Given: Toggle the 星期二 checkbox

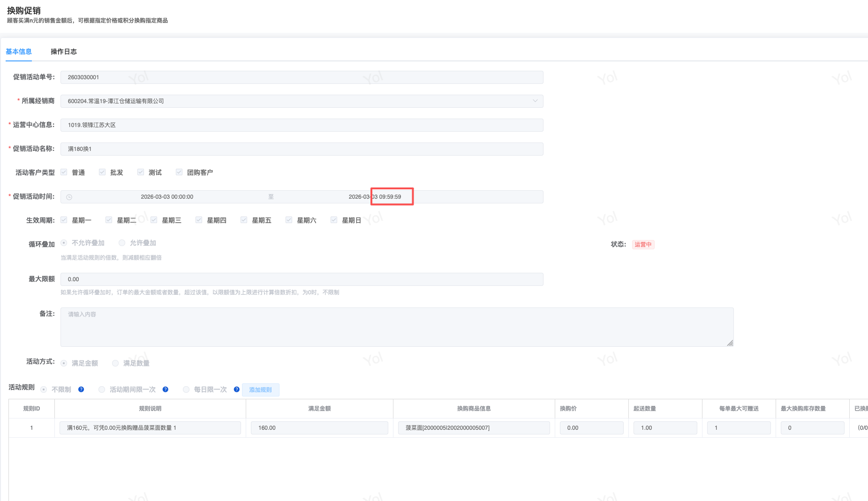Looking at the screenshot, I should pyautogui.click(x=109, y=220).
